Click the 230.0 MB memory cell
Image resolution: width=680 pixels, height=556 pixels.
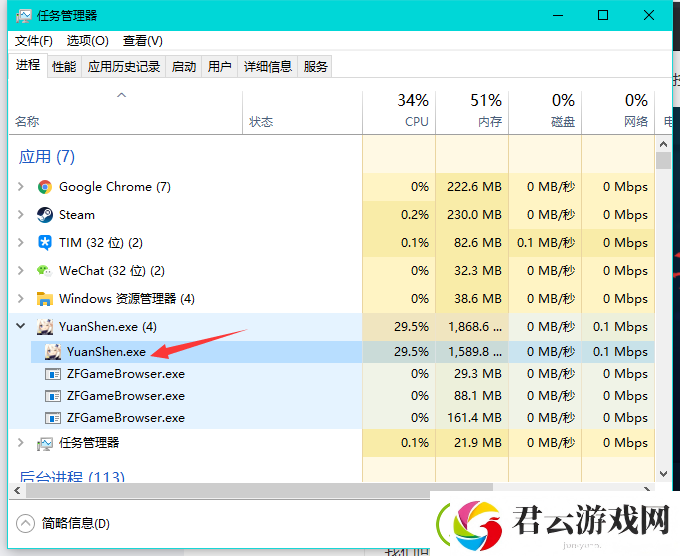click(474, 215)
